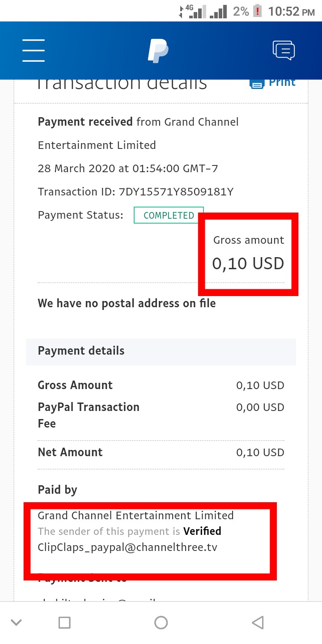Viewport: 322px width, 644px height.
Task: Tap the PayPal Transaction Fee row
Action: 160,415
